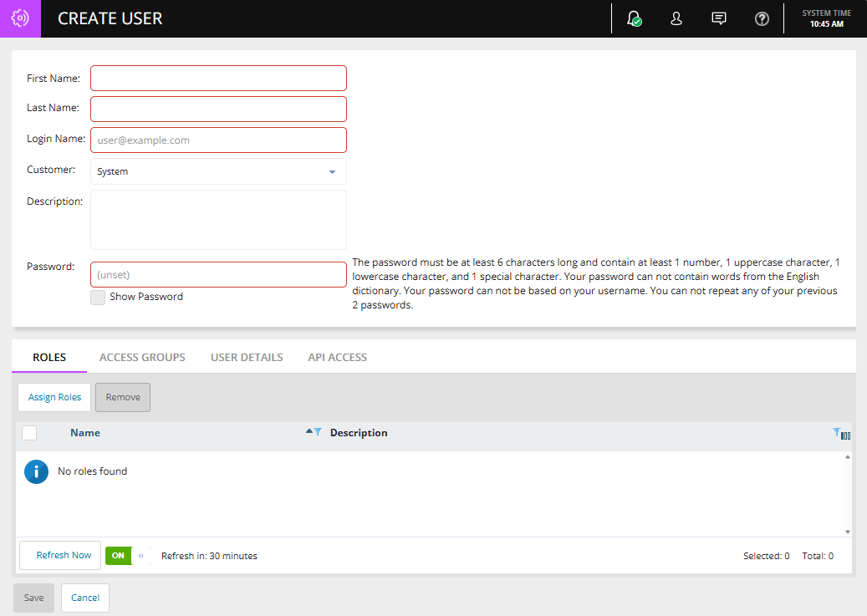Open the chat messages icon

(x=719, y=18)
